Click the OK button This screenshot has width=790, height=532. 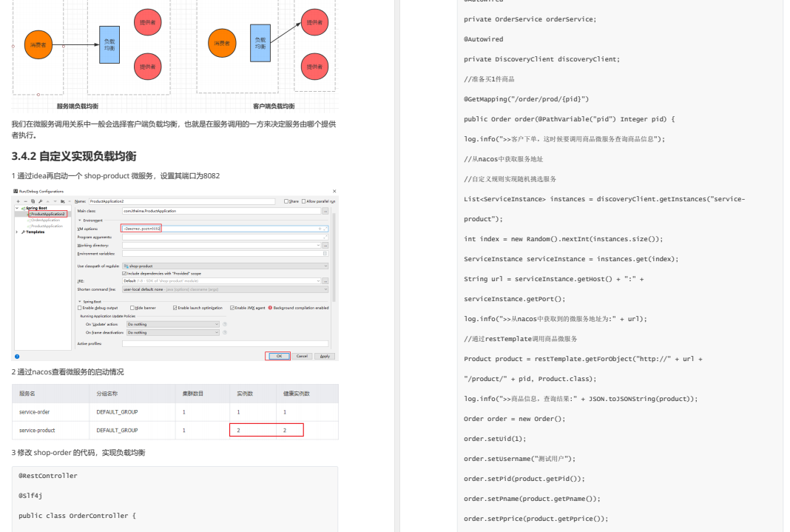pos(277,356)
